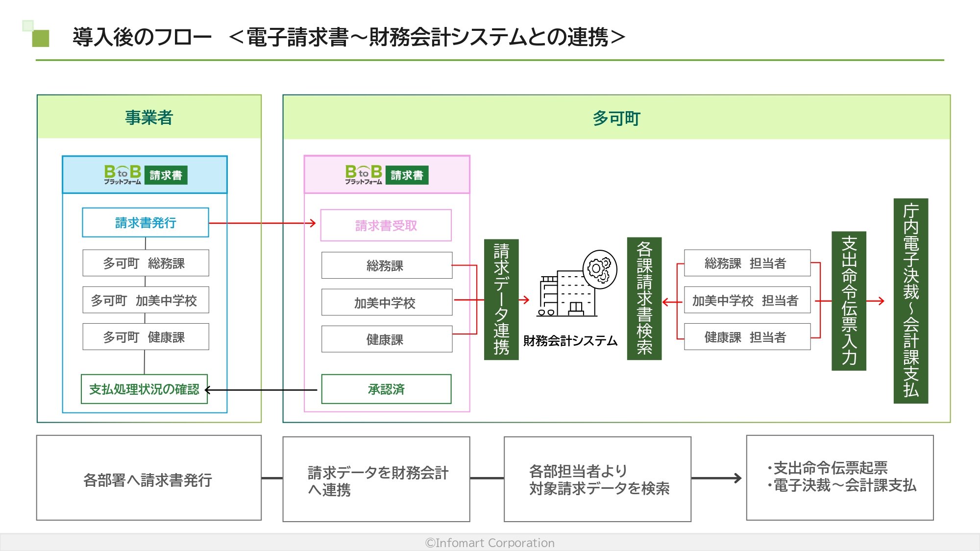
Task: Click the ©Infomart Corporation footer text
Action: click(490, 543)
